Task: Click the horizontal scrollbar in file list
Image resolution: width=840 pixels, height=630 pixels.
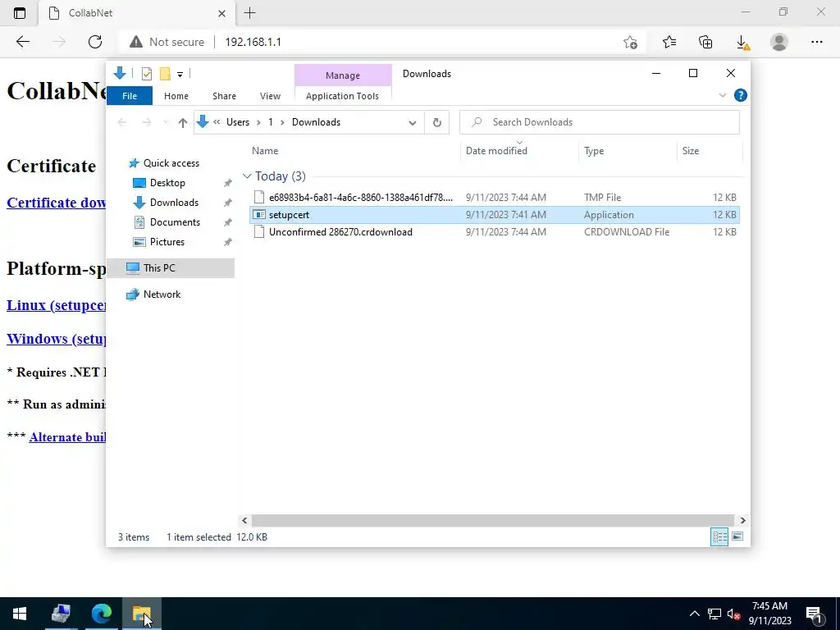Action: coord(492,520)
